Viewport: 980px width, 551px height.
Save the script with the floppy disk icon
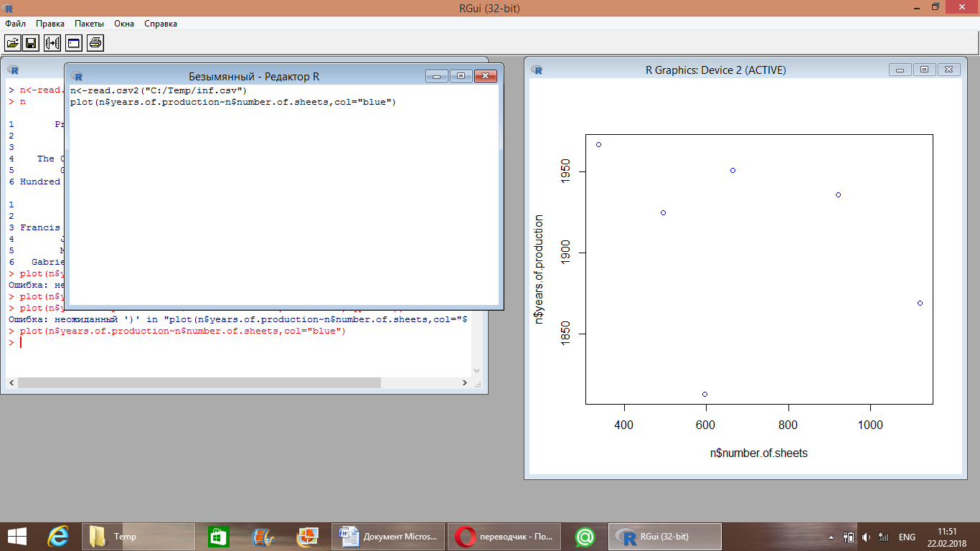point(31,44)
